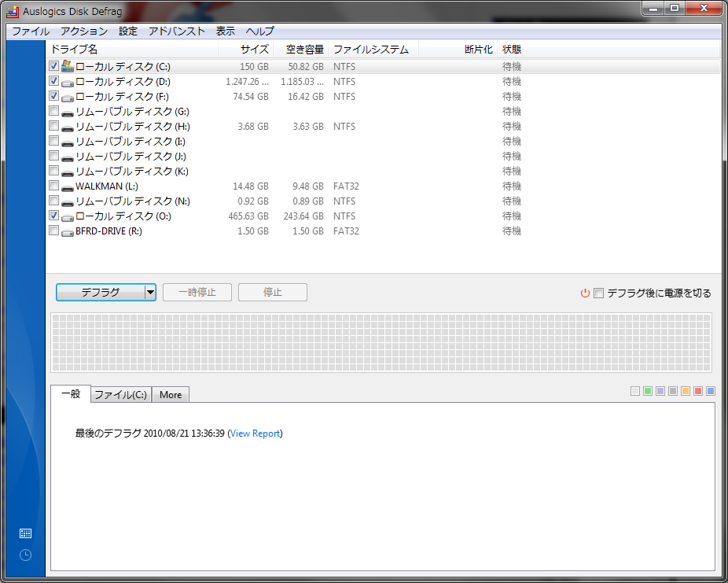Image resolution: width=728 pixels, height=583 pixels.
Task: Enable デフラグ後に電源を切る checkbox
Action: pos(599,293)
